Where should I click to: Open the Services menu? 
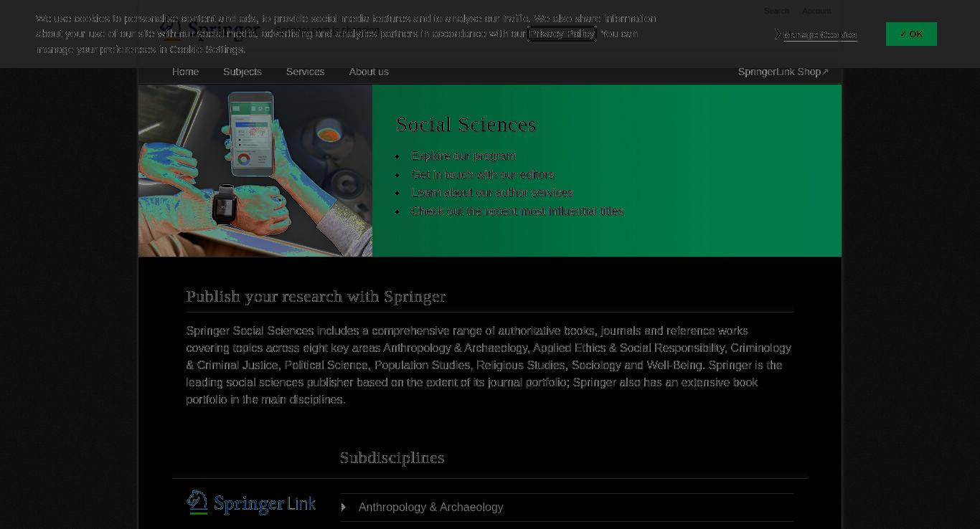(305, 72)
